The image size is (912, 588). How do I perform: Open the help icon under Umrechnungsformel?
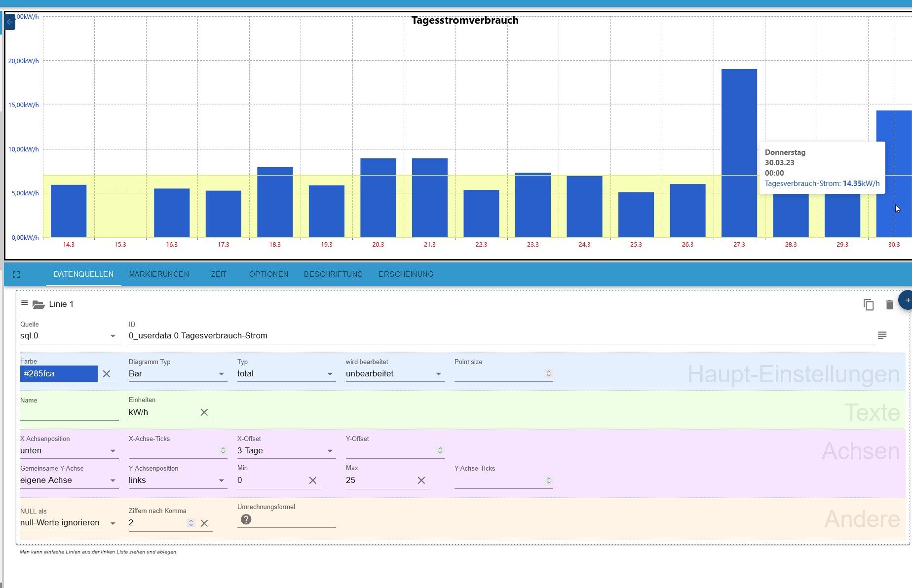tap(246, 519)
